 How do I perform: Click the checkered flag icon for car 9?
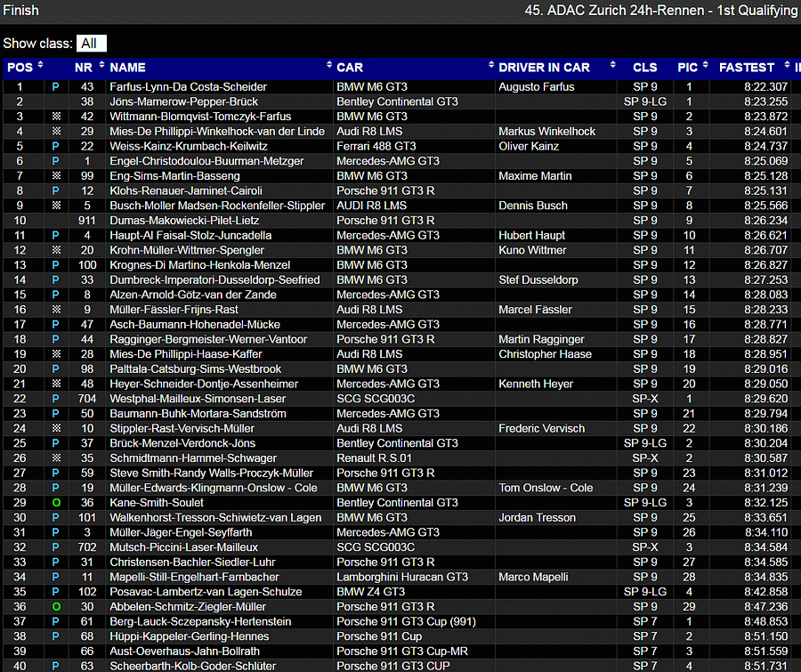point(56,310)
